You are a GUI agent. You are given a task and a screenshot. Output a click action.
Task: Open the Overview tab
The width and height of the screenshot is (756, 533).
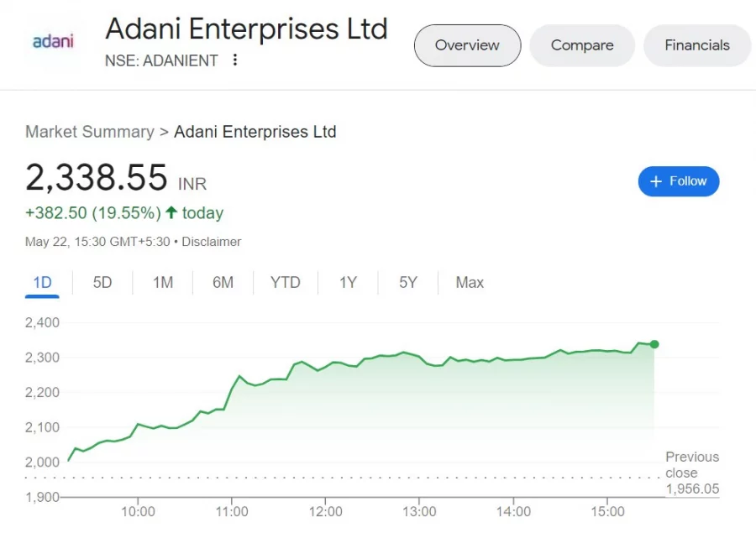click(467, 45)
